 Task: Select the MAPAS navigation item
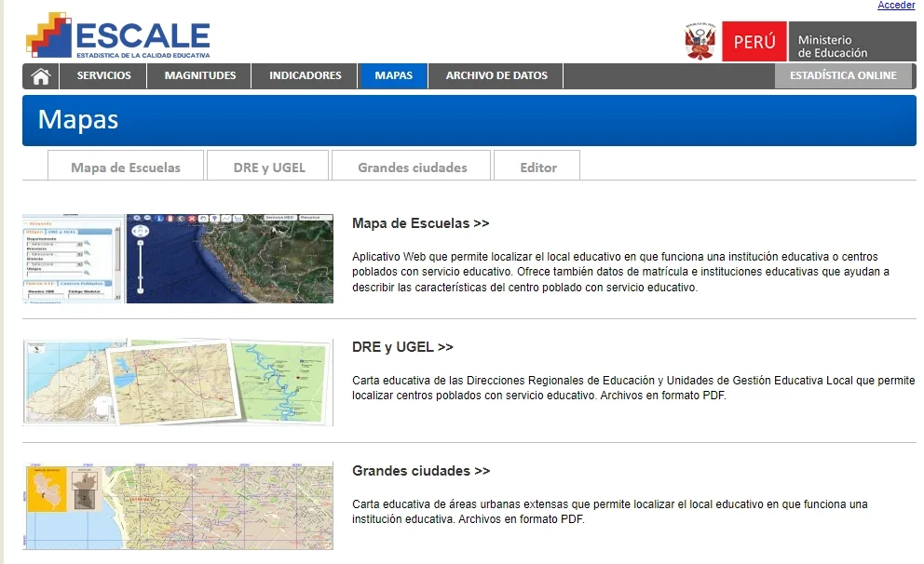(x=392, y=76)
